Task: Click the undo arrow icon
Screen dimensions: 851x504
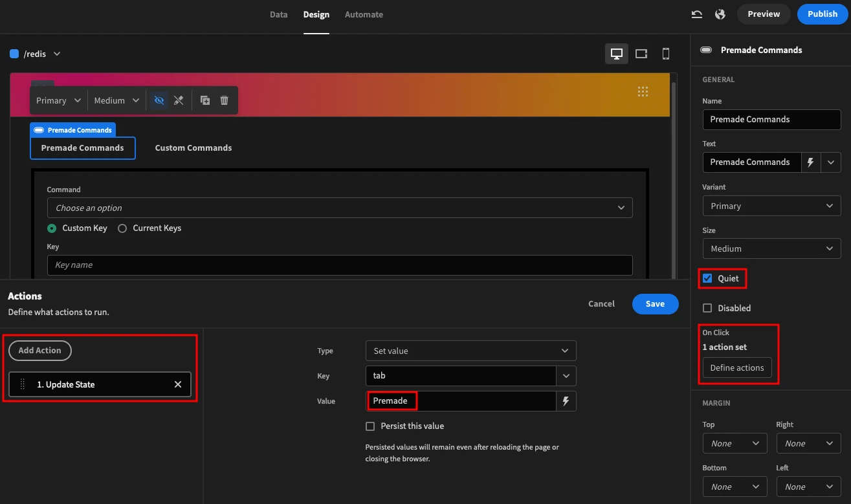Action: (697, 14)
